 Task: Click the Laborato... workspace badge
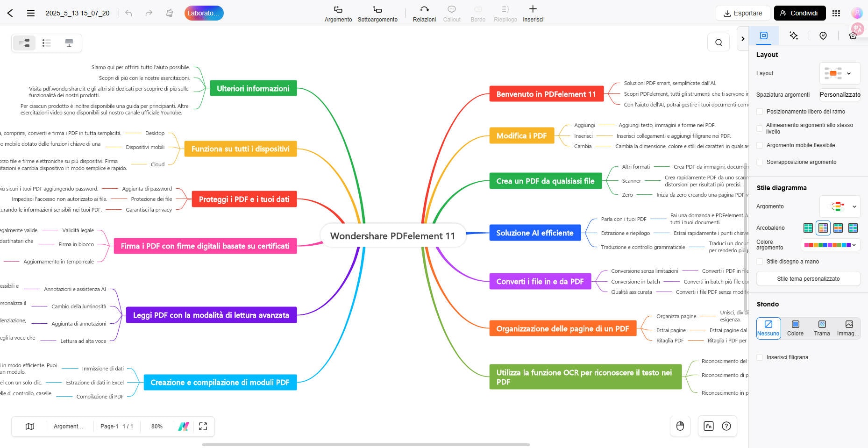(204, 13)
